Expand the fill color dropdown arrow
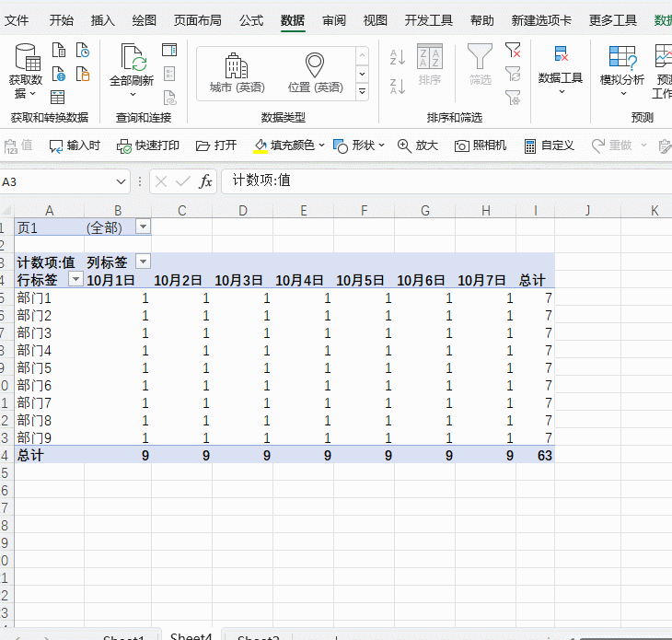The height and width of the screenshot is (640, 672). click(322, 145)
